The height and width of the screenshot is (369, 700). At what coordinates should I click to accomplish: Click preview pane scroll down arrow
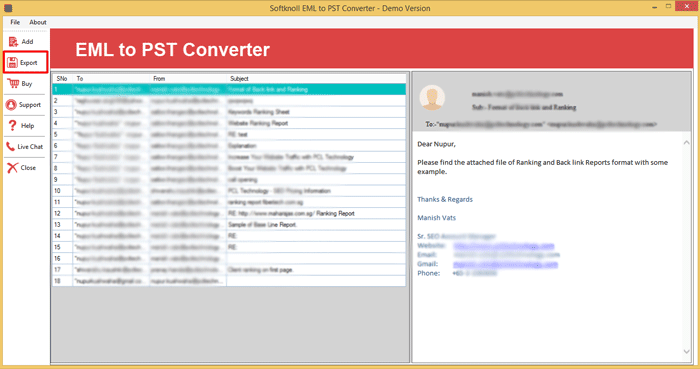click(687, 352)
